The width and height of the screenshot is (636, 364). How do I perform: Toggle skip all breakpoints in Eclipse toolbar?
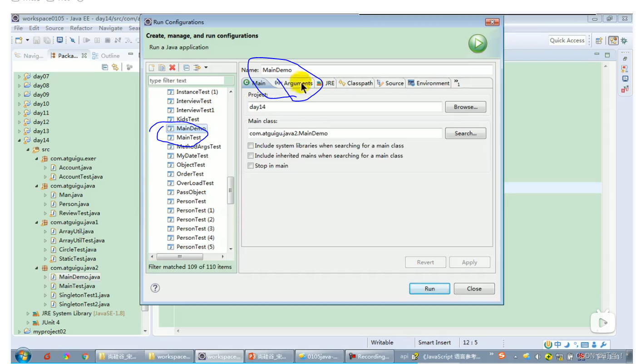coord(72,40)
